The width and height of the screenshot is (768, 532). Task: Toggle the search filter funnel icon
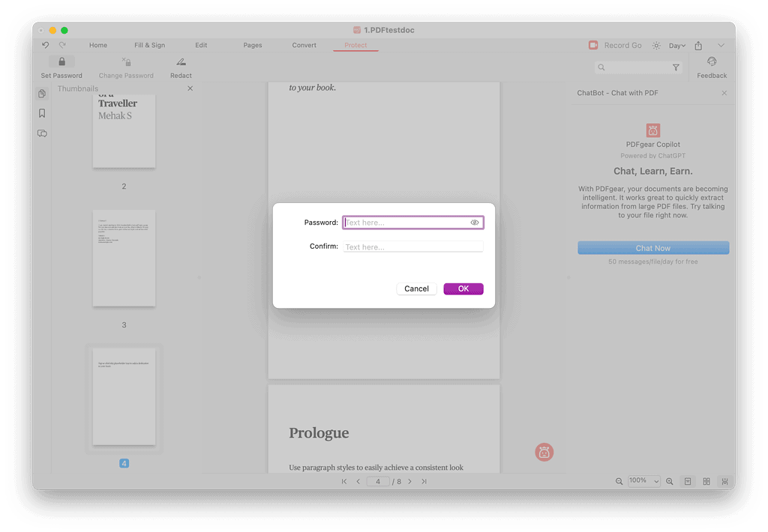(x=676, y=67)
